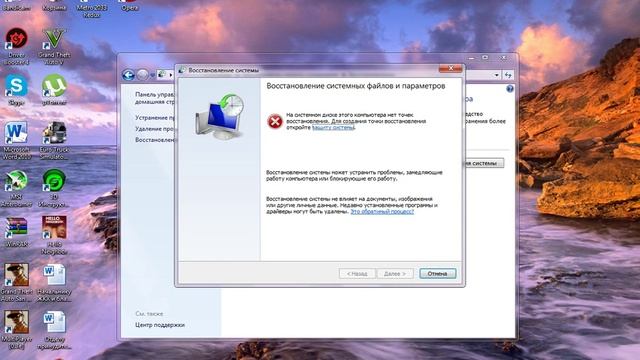Viewport: 640px width, 360px height.
Task: Open green 3D application desktop shortcut
Action: 54,188
